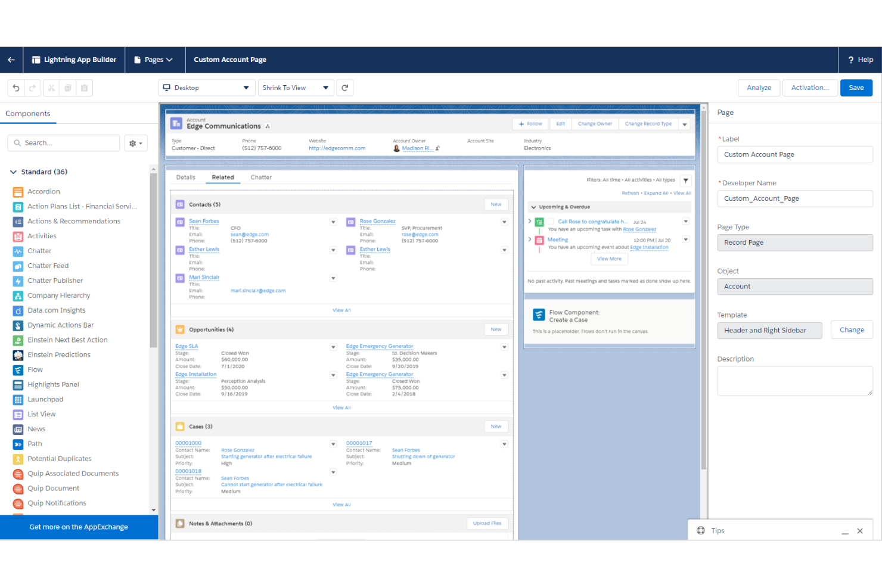Switch to the Chatter tab in canvas

261,178
